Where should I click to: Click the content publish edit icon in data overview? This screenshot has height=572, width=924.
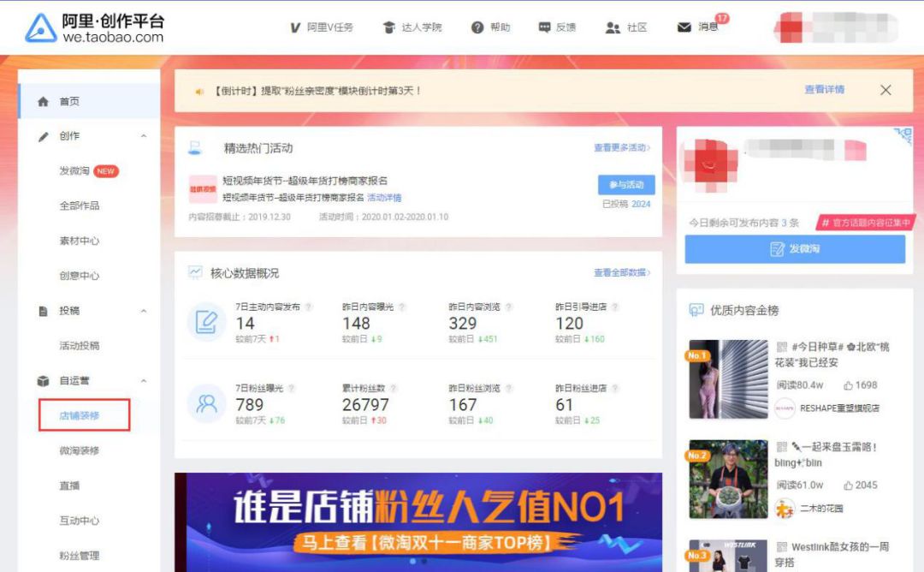click(x=206, y=322)
